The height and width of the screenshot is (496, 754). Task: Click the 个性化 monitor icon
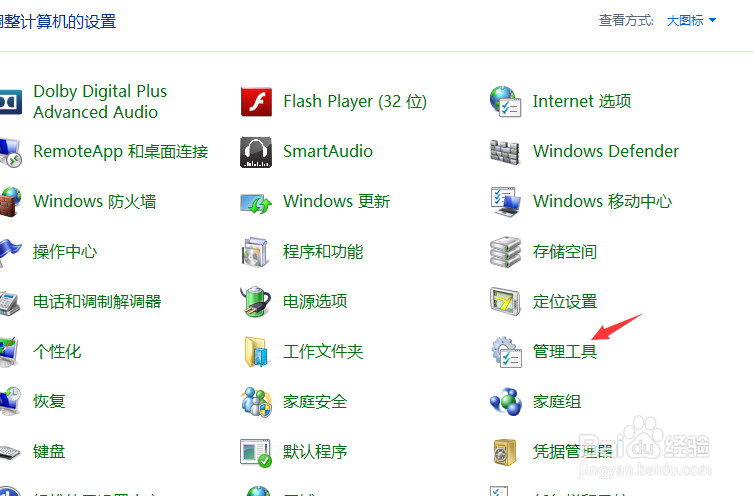point(10,352)
